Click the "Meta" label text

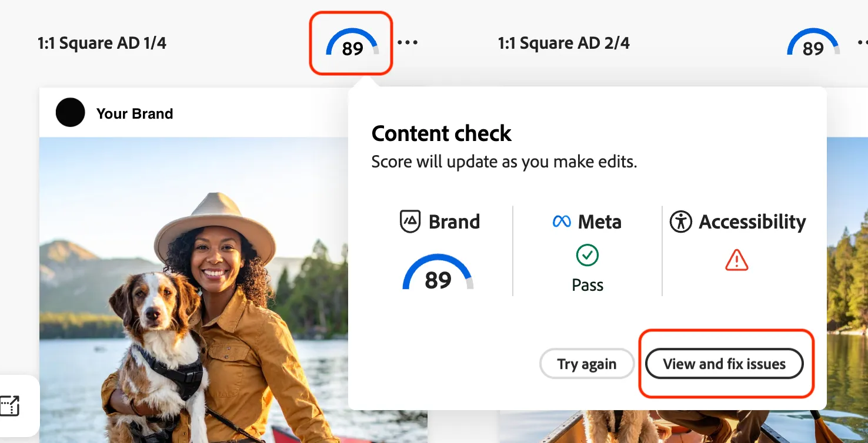600,221
